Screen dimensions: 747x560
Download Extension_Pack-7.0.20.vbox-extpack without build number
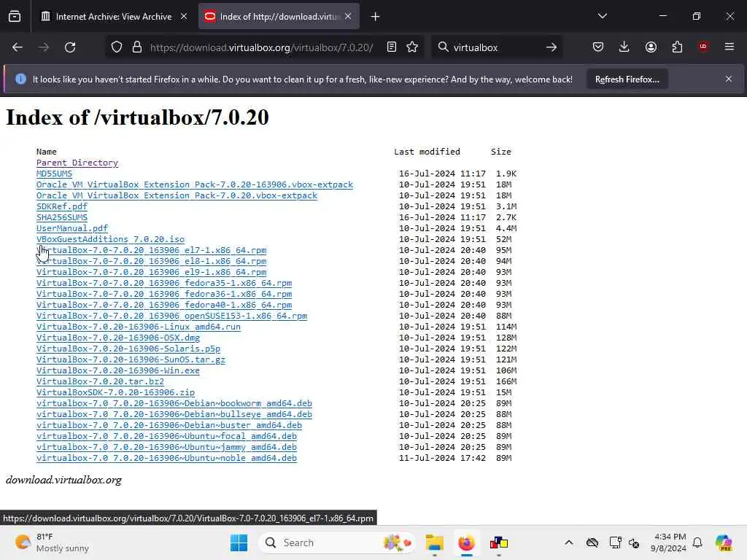[177, 195]
